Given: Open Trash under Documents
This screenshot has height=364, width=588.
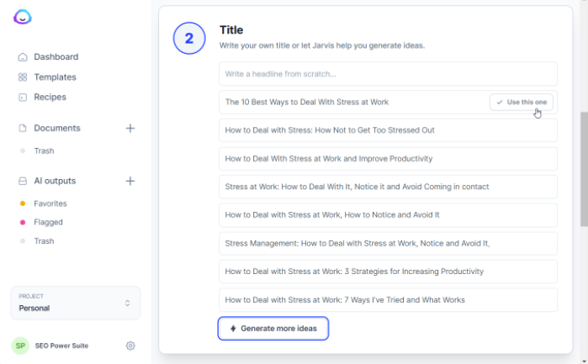Looking at the screenshot, I should tap(44, 151).
